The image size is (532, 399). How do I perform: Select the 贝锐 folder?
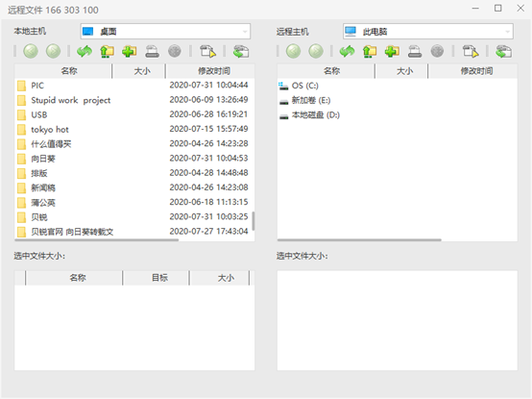click(39, 217)
